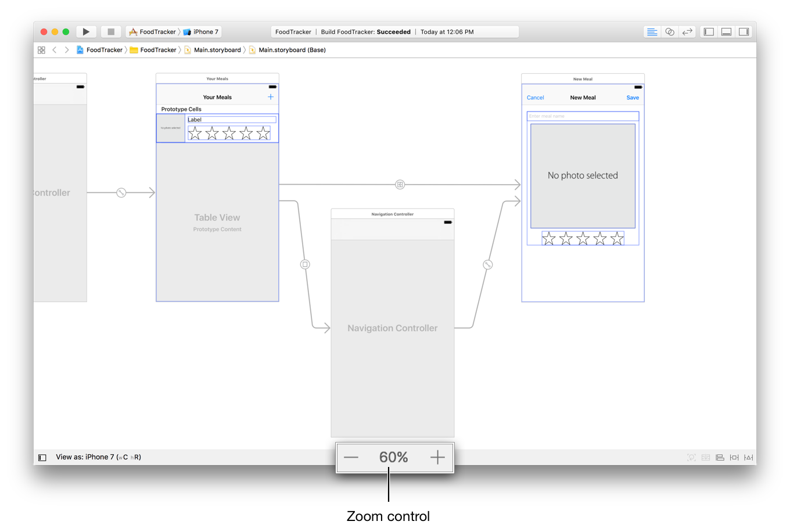Image resolution: width=790 pixels, height=532 pixels.
Task: Select the partially visible controller scene
Action: click(60, 188)
